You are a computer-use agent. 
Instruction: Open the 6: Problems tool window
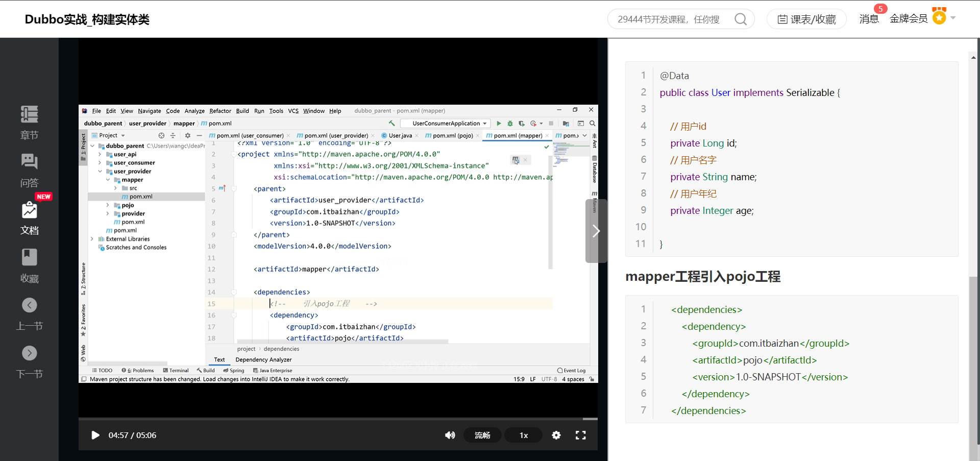(138, 371)
